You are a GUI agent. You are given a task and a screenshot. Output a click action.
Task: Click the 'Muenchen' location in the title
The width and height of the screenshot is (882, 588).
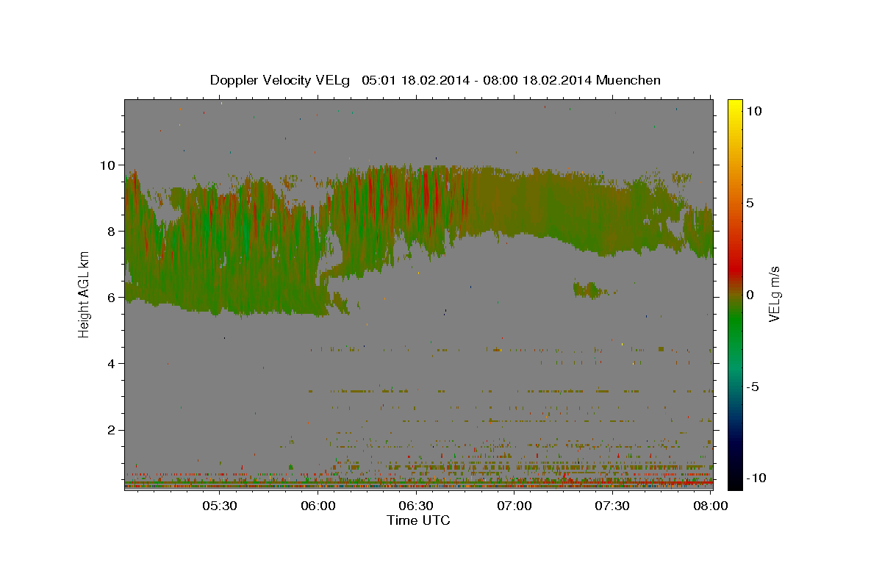[628, 80]
